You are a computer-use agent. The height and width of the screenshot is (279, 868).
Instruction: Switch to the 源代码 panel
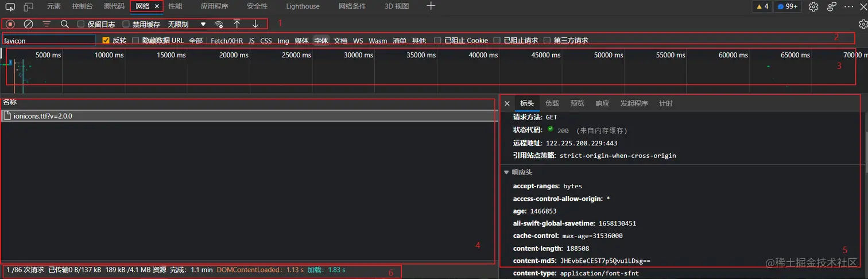click(x=114, y=6)
